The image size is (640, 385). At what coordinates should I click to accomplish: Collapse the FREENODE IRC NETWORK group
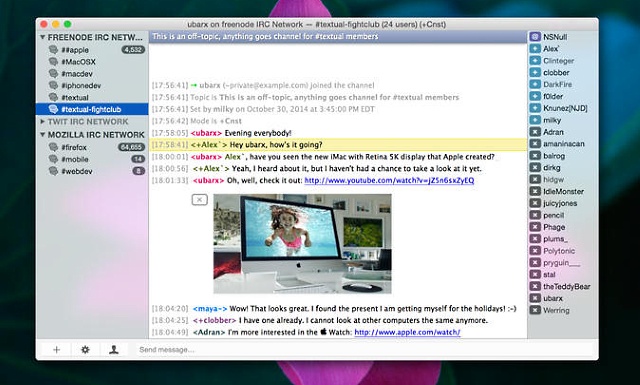(42, 37)
